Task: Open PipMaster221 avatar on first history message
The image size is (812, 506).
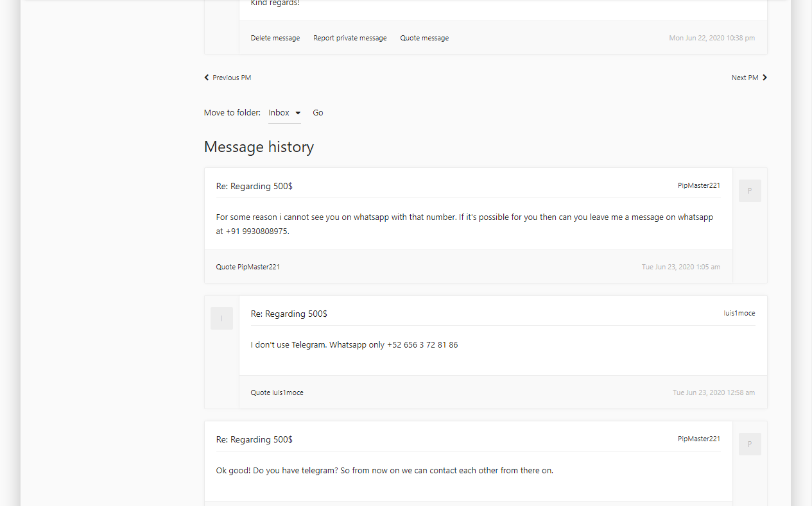Action: click(750, 191)
